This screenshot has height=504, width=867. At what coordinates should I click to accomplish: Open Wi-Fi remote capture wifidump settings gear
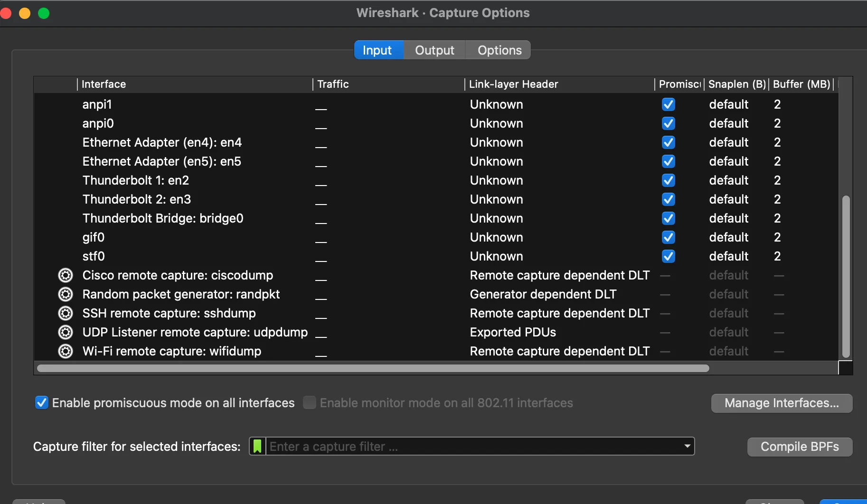(66, 351)
